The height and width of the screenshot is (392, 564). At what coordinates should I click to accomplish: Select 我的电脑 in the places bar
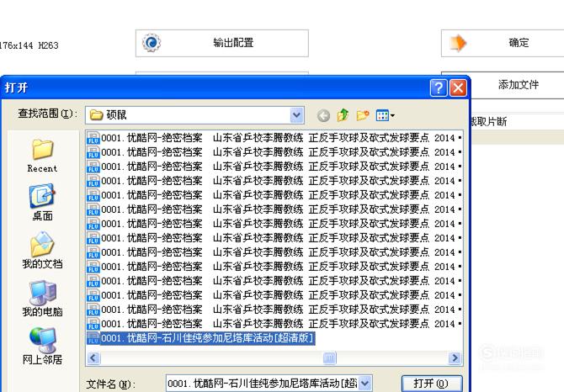42,299
